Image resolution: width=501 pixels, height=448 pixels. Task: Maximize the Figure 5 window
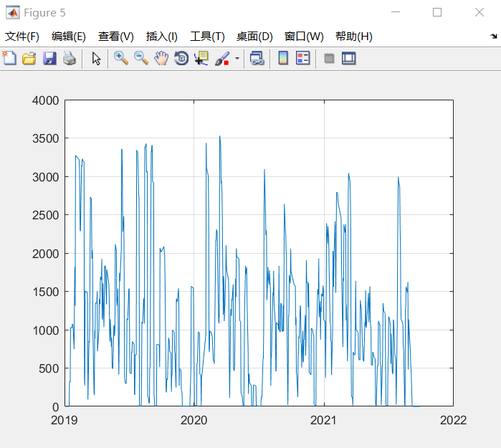tap(437, 12)
